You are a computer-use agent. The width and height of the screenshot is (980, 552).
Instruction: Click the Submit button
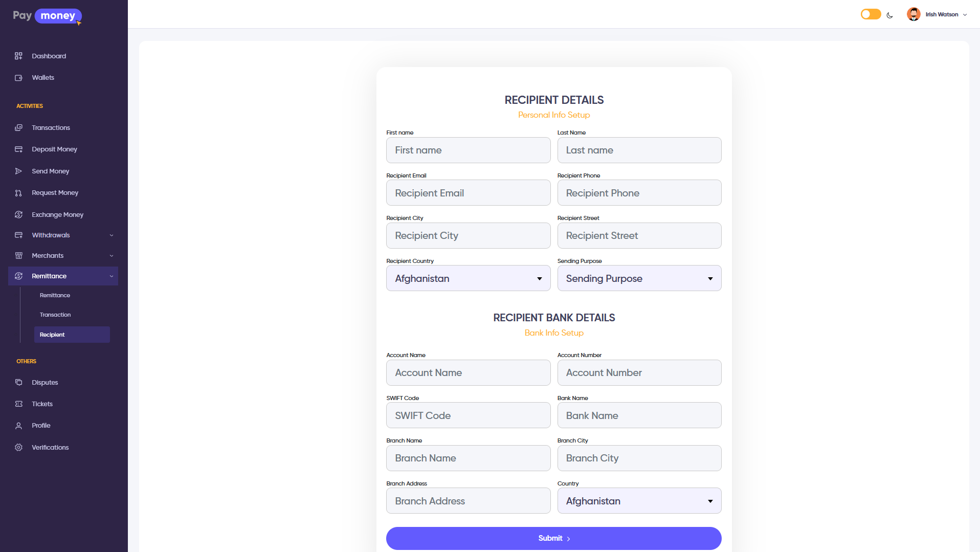coord(553,538)
